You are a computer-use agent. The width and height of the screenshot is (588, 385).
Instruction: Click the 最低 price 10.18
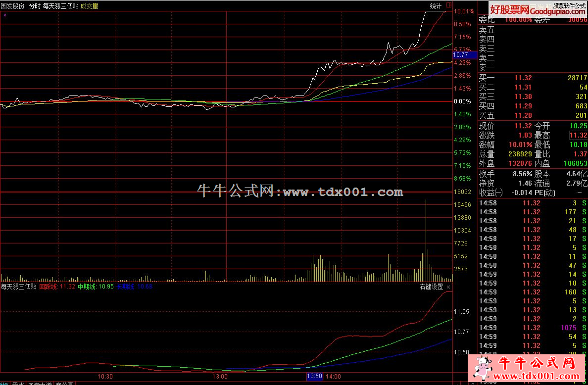[578, 144]
